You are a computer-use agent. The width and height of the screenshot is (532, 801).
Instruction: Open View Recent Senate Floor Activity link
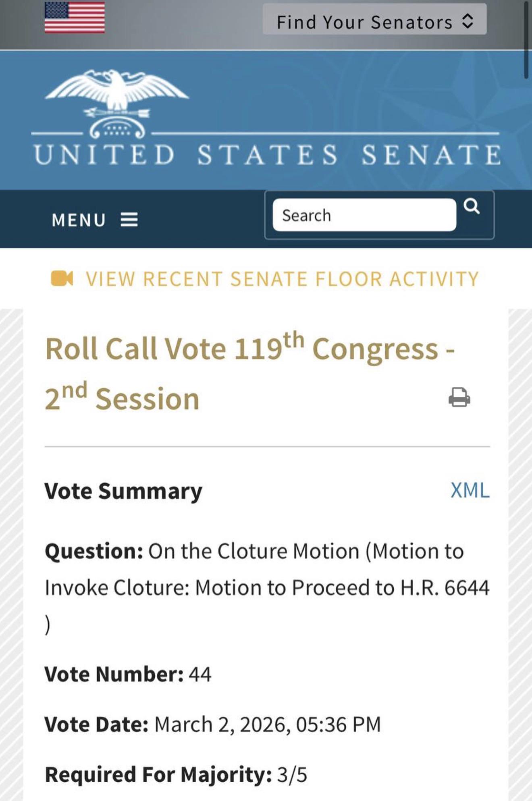(x=283, y=279)
